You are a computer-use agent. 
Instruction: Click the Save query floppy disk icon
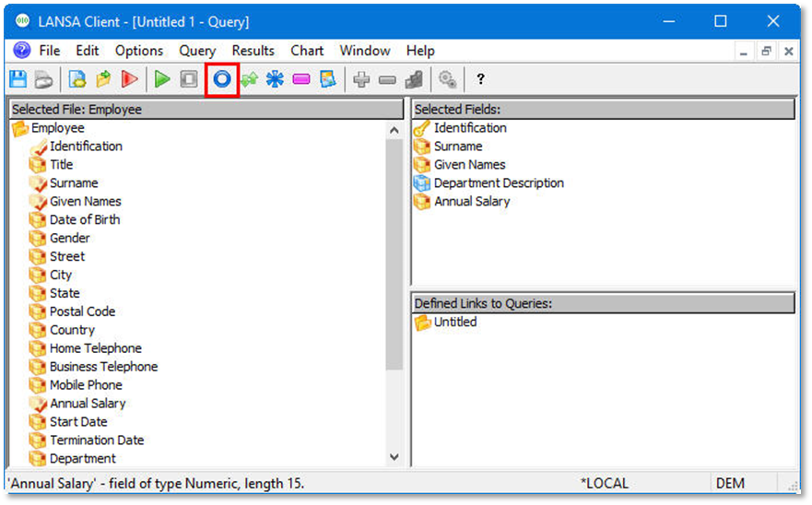pos(18,79)
